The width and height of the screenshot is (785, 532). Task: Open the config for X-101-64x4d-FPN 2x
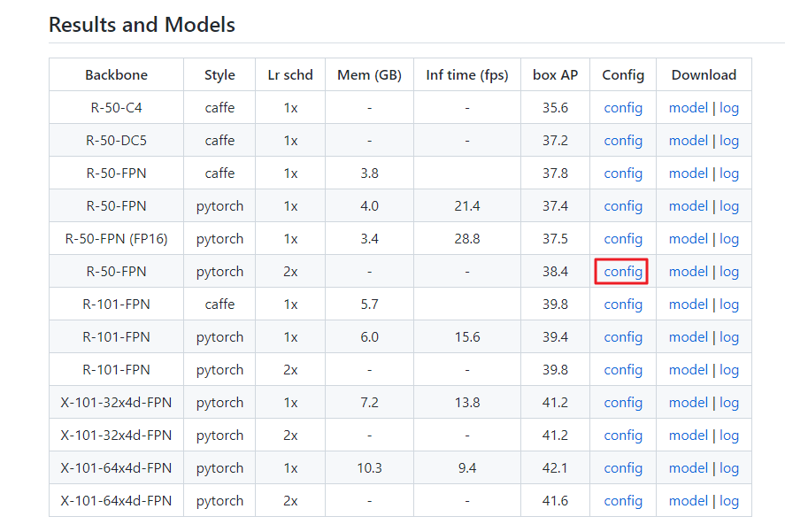[622, 500]
